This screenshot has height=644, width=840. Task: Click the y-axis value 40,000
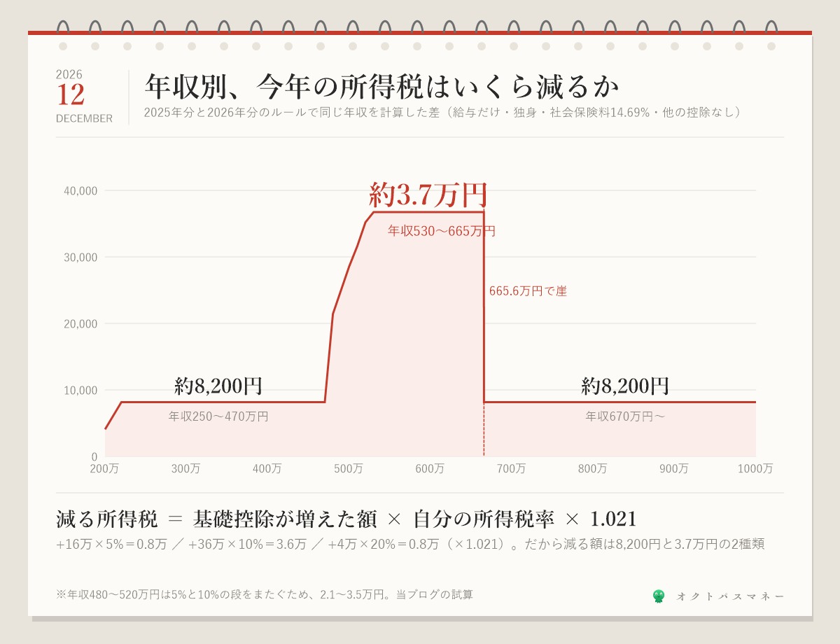81,190
